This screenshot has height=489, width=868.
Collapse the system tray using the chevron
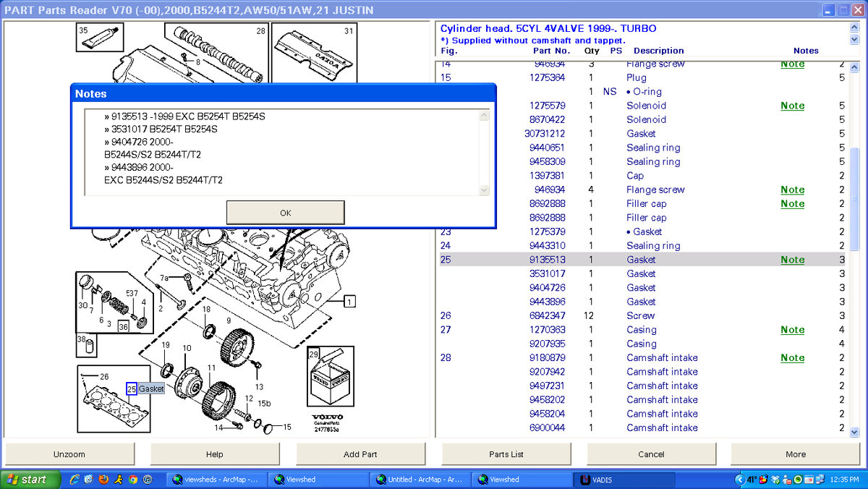[740, 479]
